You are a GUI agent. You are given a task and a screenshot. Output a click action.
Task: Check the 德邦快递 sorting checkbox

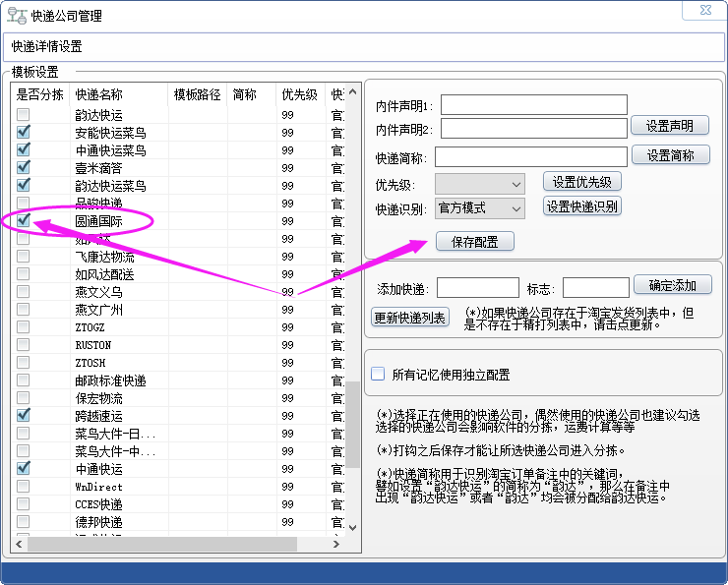[23, 522]
